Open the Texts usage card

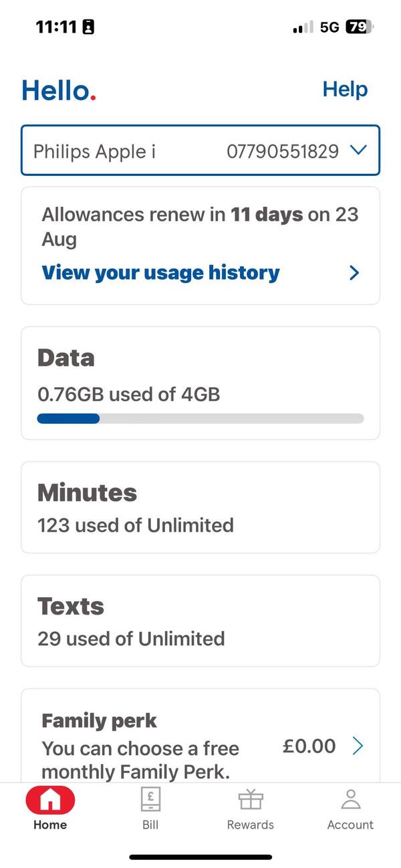(200, 621)
